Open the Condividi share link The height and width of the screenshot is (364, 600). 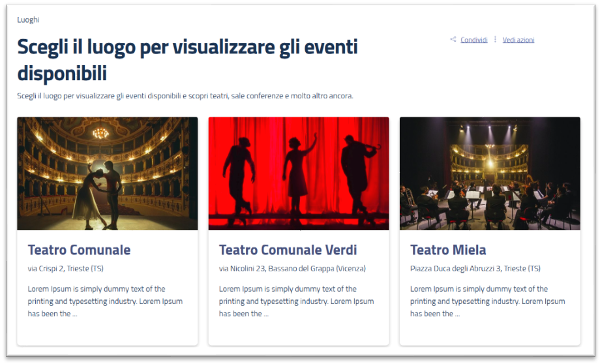[474, 40]
